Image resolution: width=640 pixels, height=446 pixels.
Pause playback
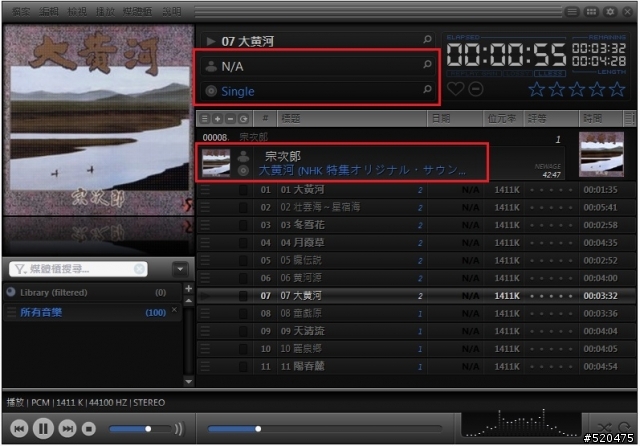(x=43, y=428)
